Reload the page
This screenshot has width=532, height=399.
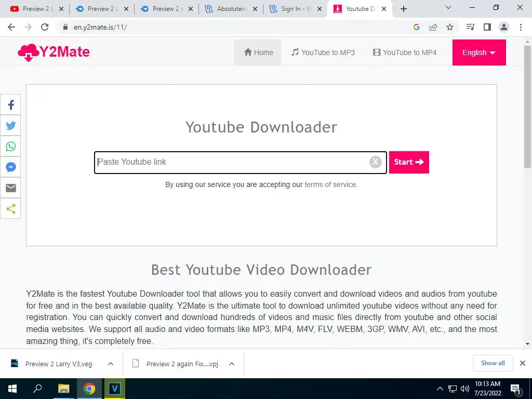coord(45,27)
